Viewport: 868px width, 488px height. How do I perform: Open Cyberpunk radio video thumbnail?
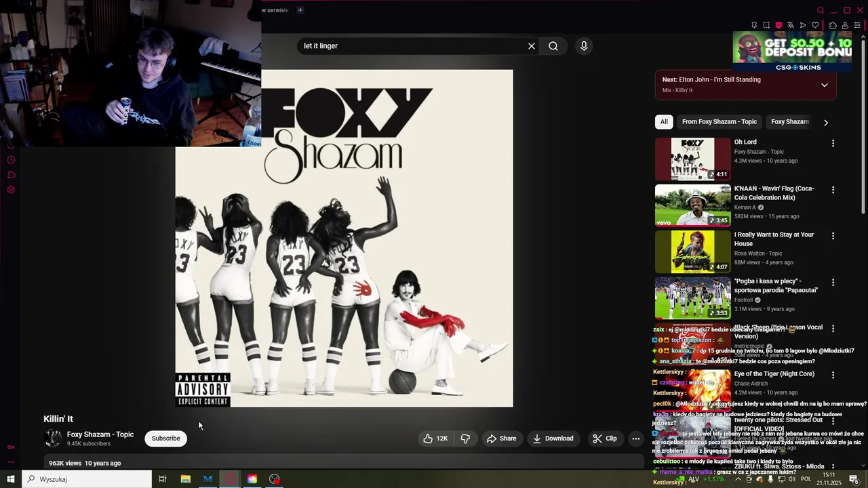pos(693,251)
